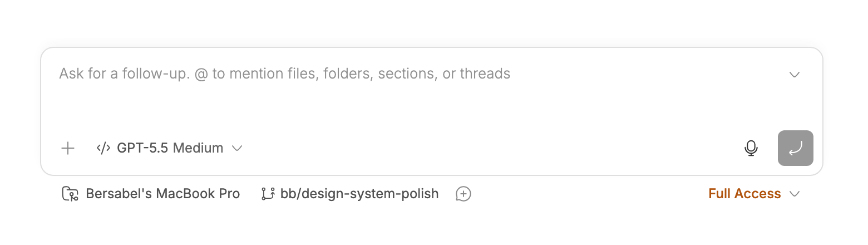This screenshot has height=245, width=868.
Task: Click the code brackets icon beside GPT-5.5
Action: (x=103, y=148)
